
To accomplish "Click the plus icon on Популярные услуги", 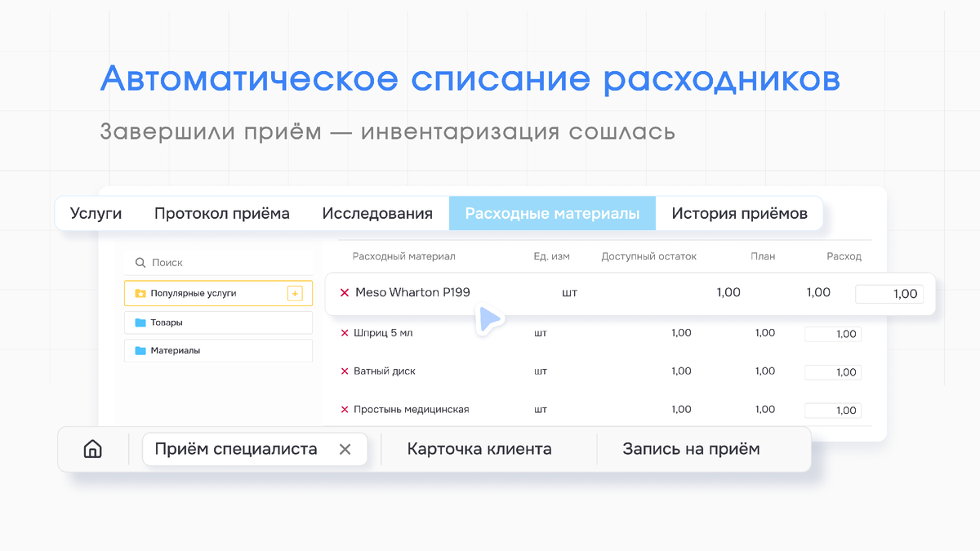I will click(x=295, y=293).
